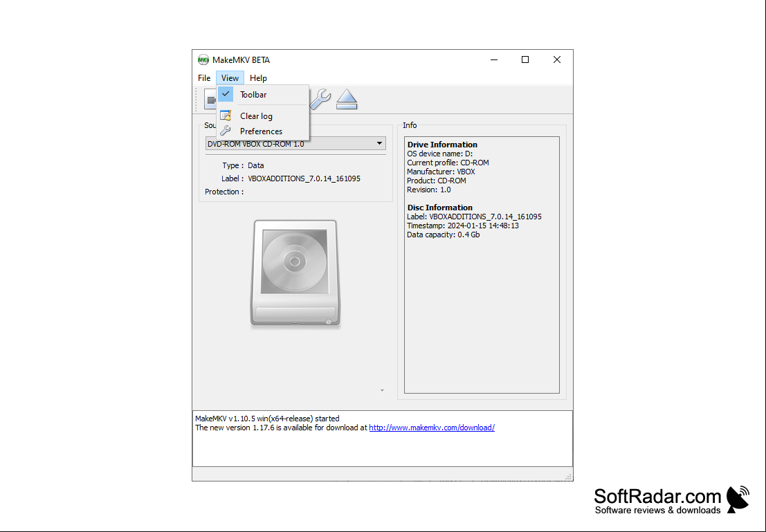This screenshot has height=532, width=766.
Task: Click the small arrow below the drive image
Action: pos(382,390)
